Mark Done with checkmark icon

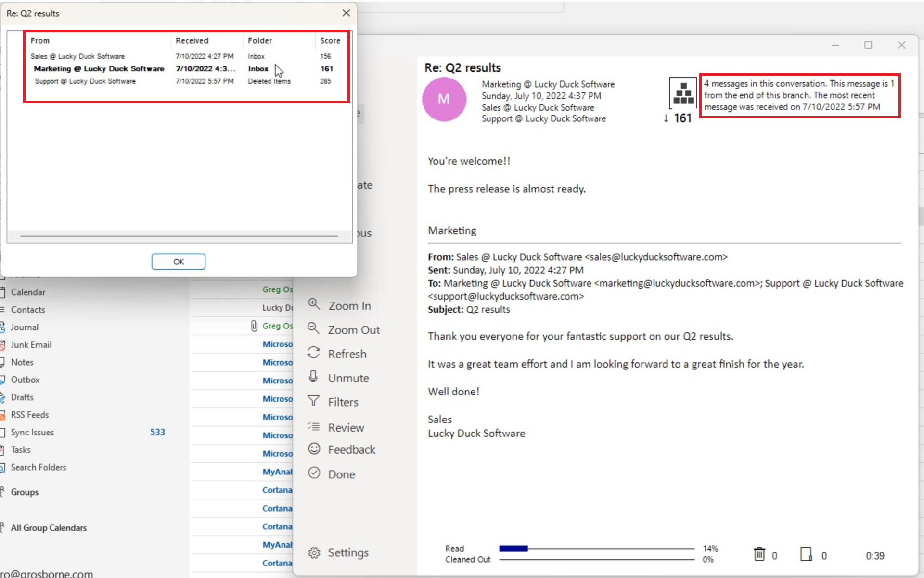coord(314,473)
